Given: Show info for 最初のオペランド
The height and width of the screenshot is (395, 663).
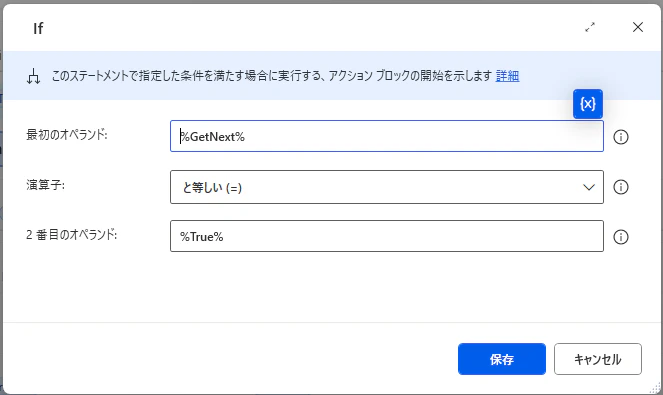Looking at the screenshot, I should click(621, 137).
